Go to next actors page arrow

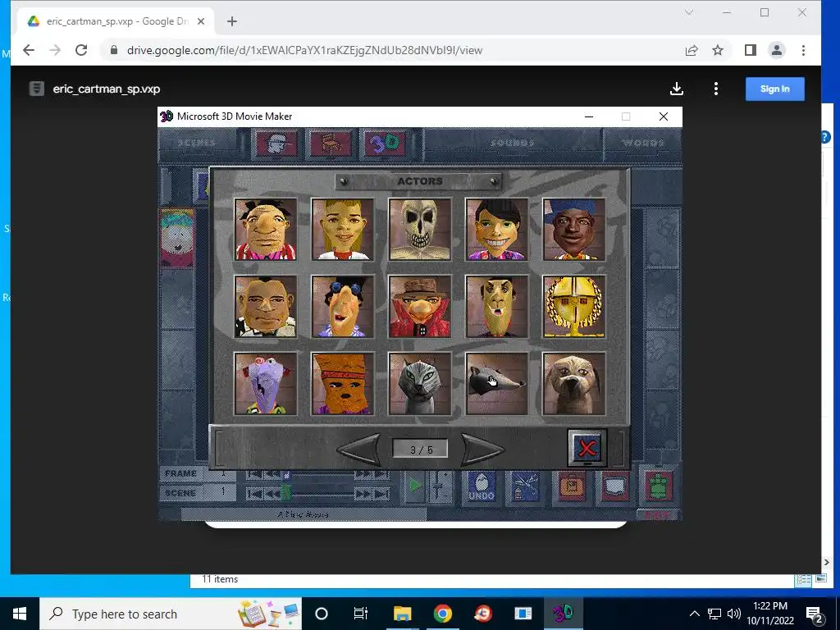pyautogui.click(x=482, y=449)
